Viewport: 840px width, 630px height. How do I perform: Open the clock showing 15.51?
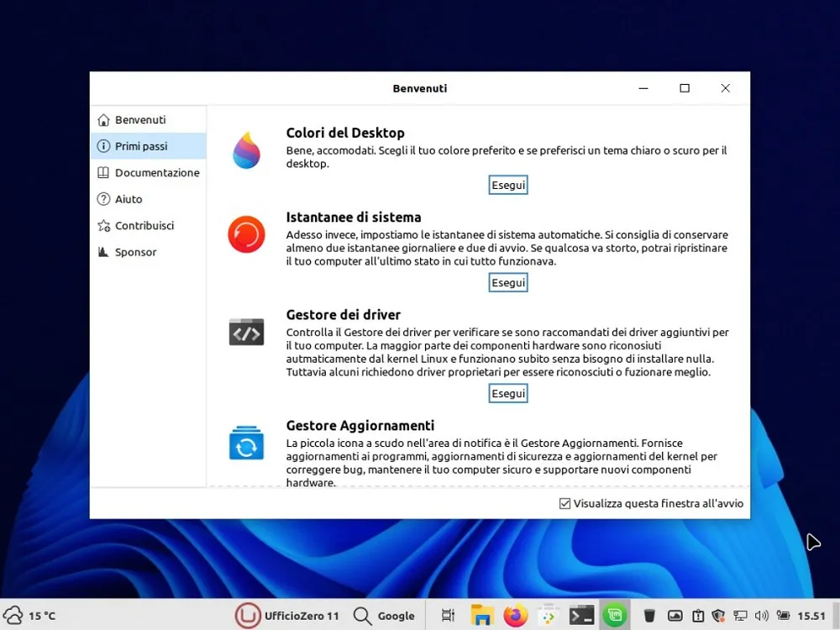tap(811, 616)
